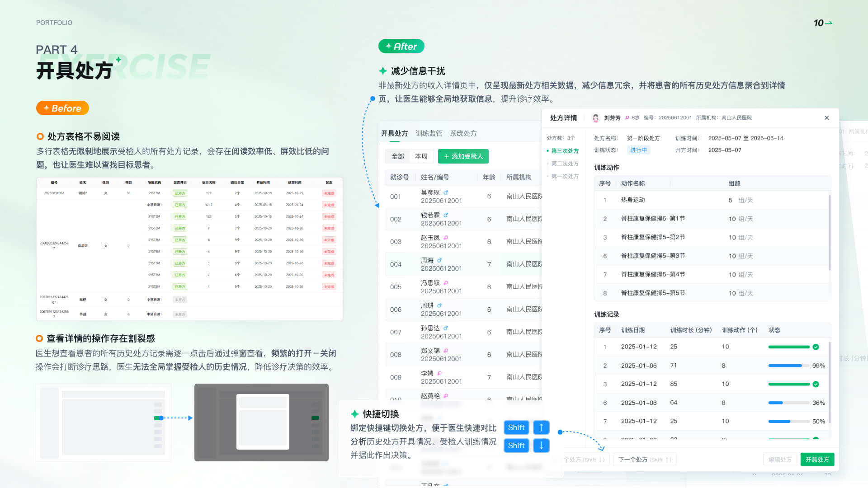
Task: Click the 进行中 status tag
Action: coord(638,150)
